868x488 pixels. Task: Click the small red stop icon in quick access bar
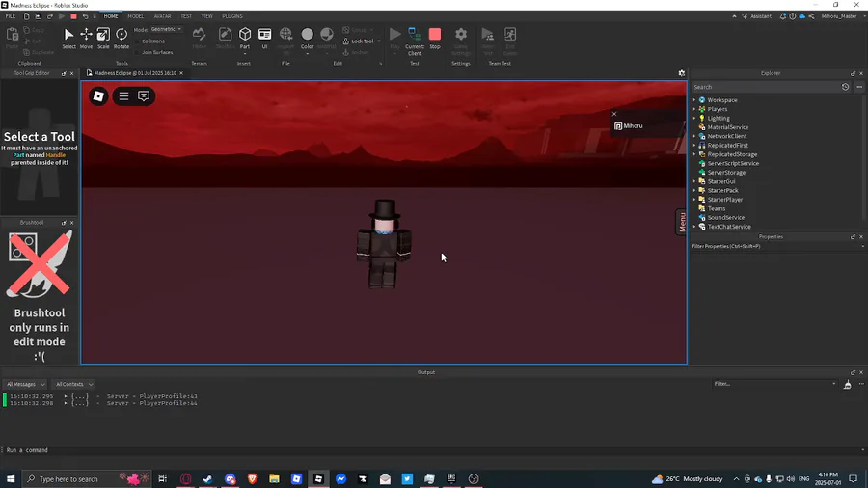pyautogui.click(x=73, y=16)
